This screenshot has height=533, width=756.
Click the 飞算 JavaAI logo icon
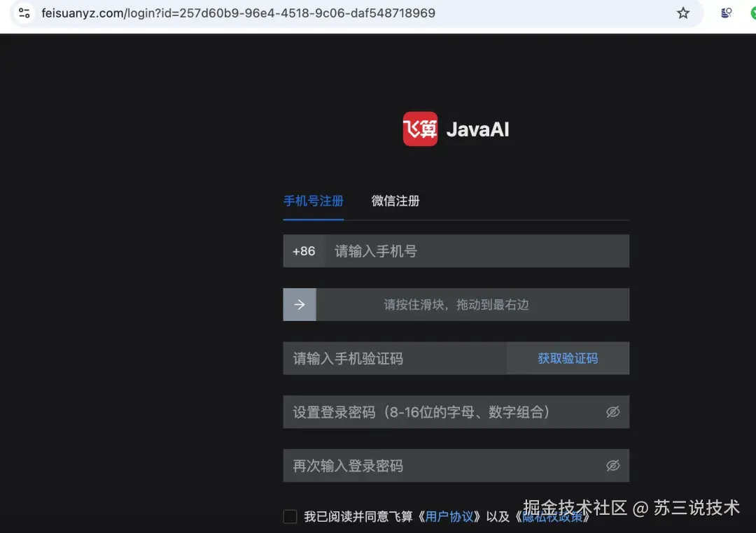click(419, 129)
